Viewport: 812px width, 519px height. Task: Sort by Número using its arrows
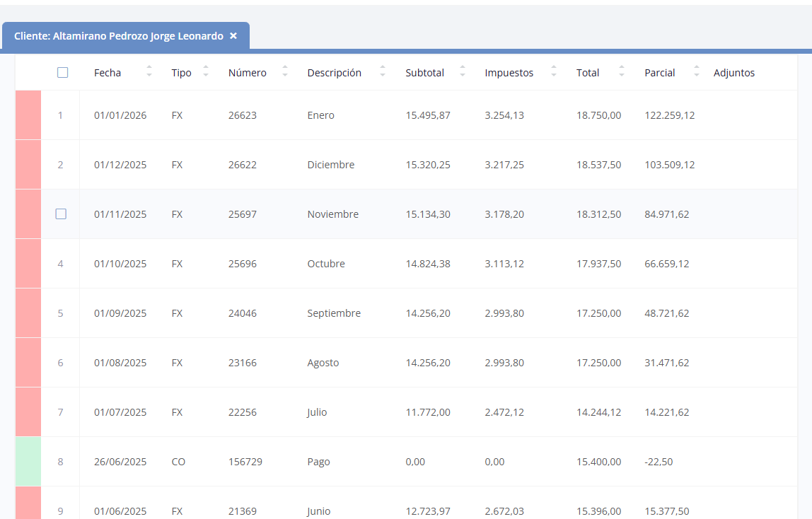285,71
